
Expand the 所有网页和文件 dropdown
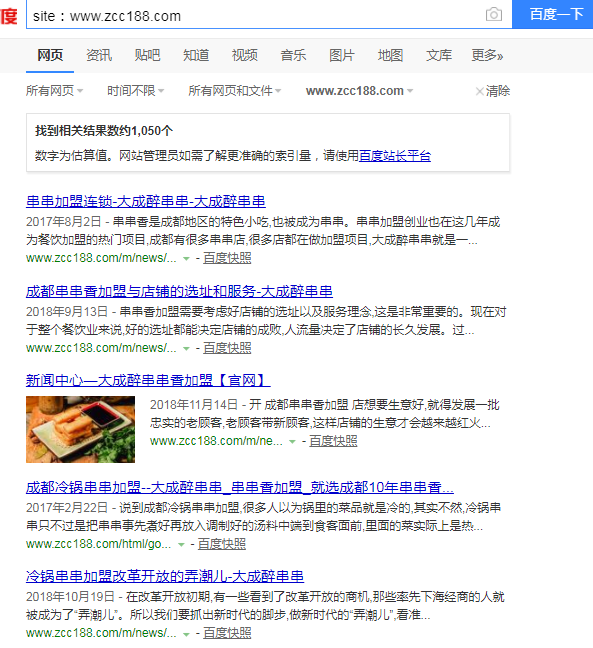tap(235, 91)
